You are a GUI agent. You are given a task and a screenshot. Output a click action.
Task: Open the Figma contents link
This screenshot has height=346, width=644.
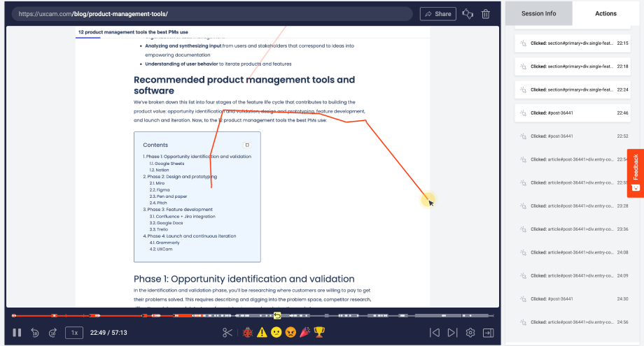(x=160, y=190)
